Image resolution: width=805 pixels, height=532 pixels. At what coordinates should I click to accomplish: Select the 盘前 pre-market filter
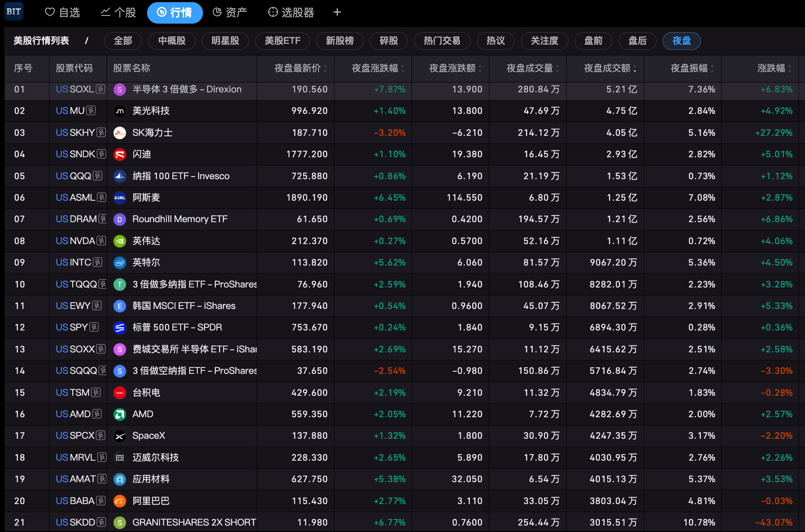(x=593, y=41)
